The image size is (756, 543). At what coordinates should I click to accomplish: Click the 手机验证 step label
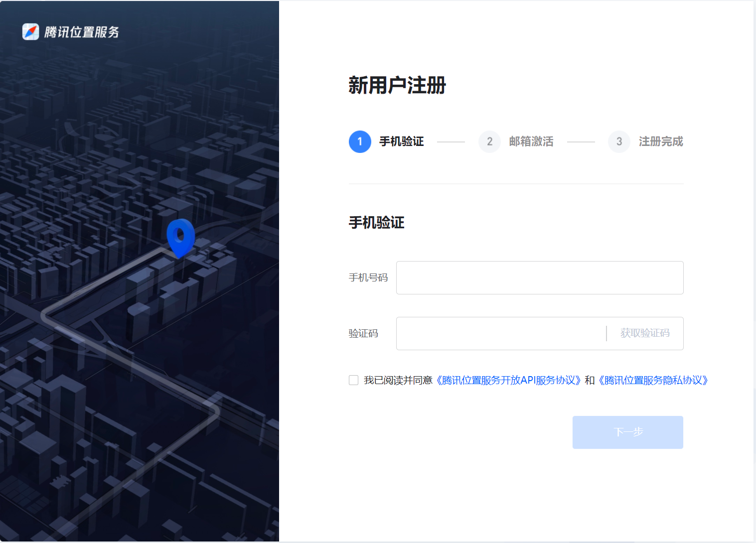(401, 142)
